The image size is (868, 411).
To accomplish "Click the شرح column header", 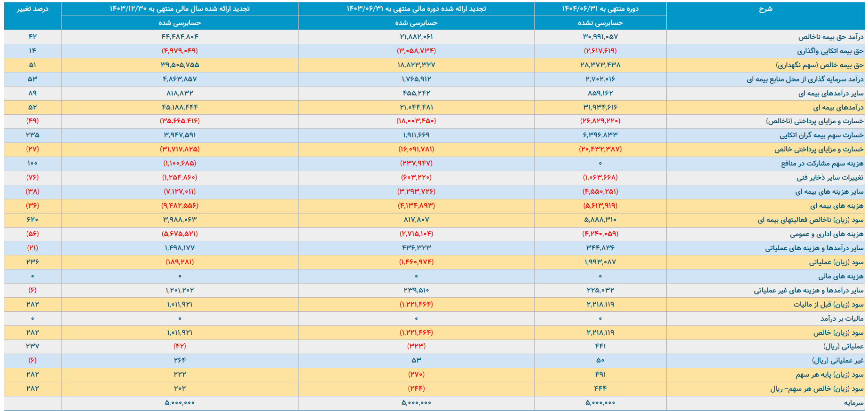I will [765, 9].
